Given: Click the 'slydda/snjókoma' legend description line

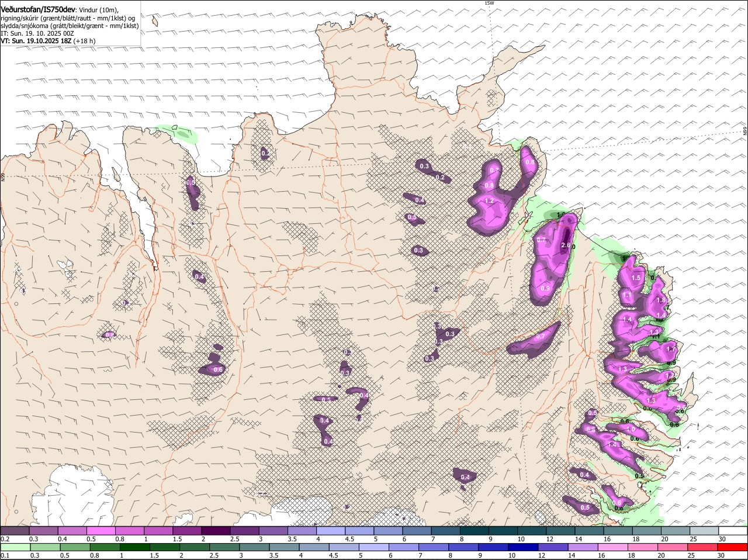Looking at the screenshot, I should 70,26.
